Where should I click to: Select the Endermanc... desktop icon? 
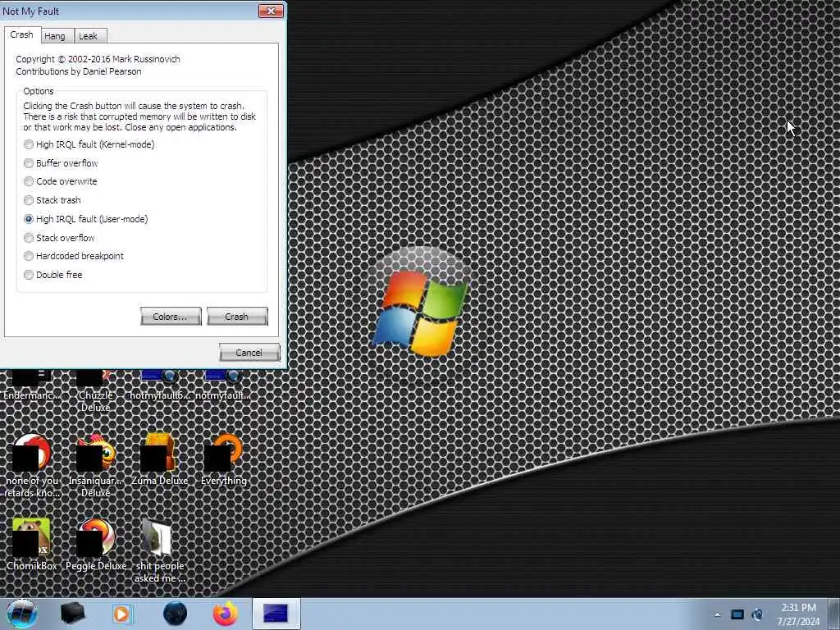(32, 386)
